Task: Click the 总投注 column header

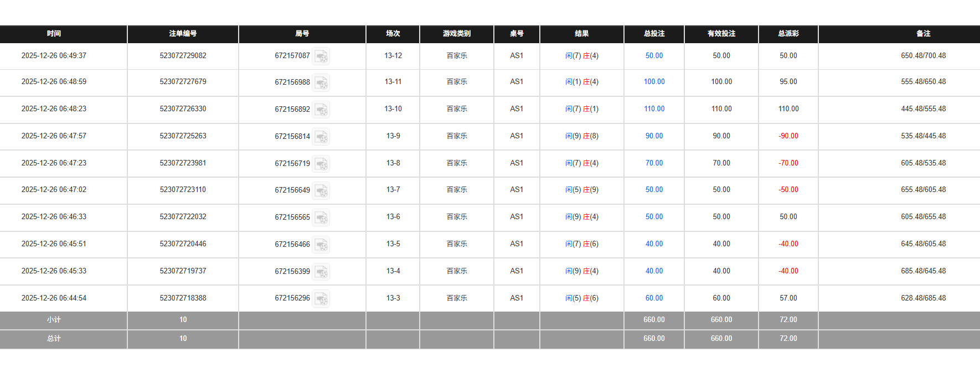Action: pos(654,34)
